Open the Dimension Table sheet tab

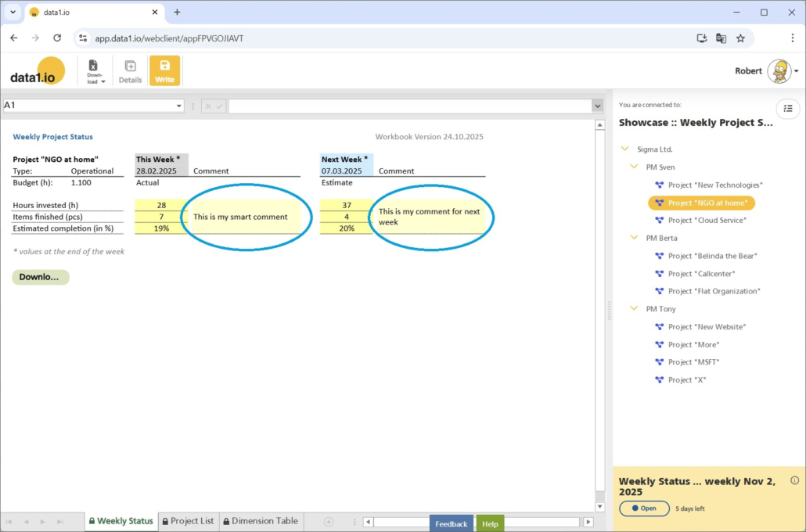259,521
